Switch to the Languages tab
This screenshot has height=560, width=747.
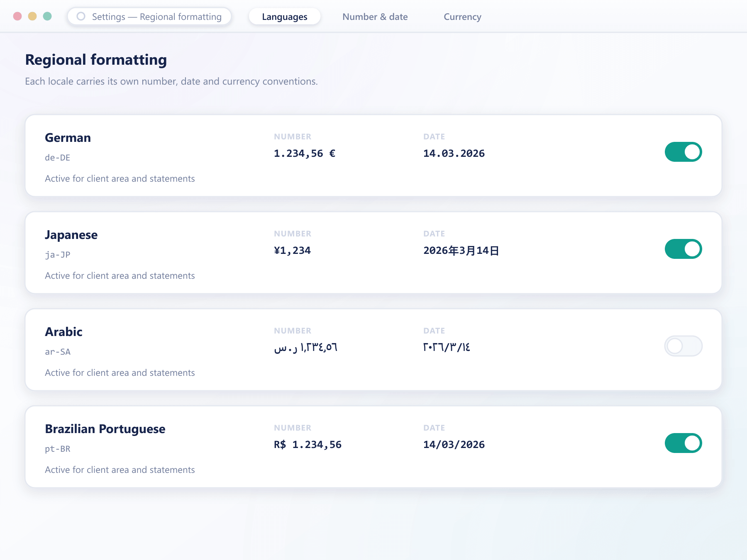coord(285,17)
